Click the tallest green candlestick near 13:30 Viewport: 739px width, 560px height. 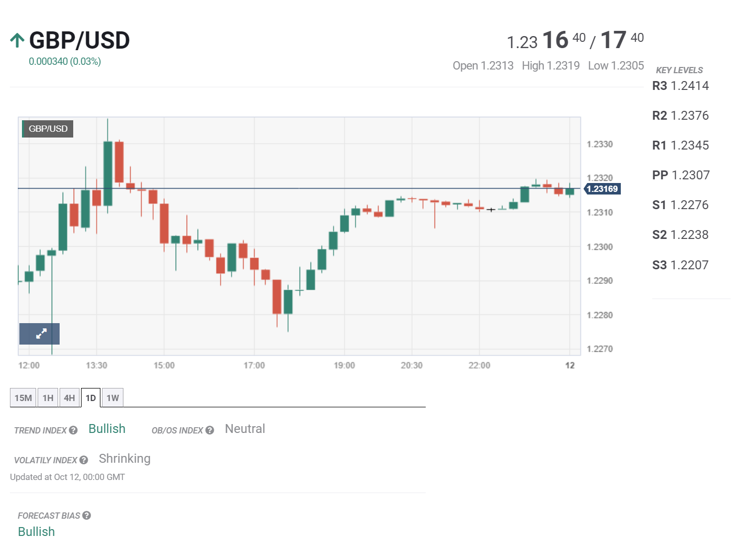click(x=108, y=173)
